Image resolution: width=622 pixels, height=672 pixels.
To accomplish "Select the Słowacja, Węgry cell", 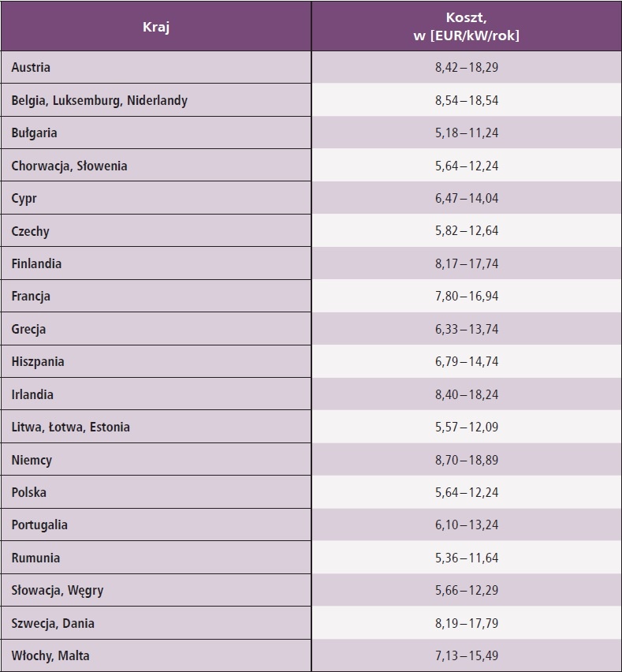I will 156,590.
